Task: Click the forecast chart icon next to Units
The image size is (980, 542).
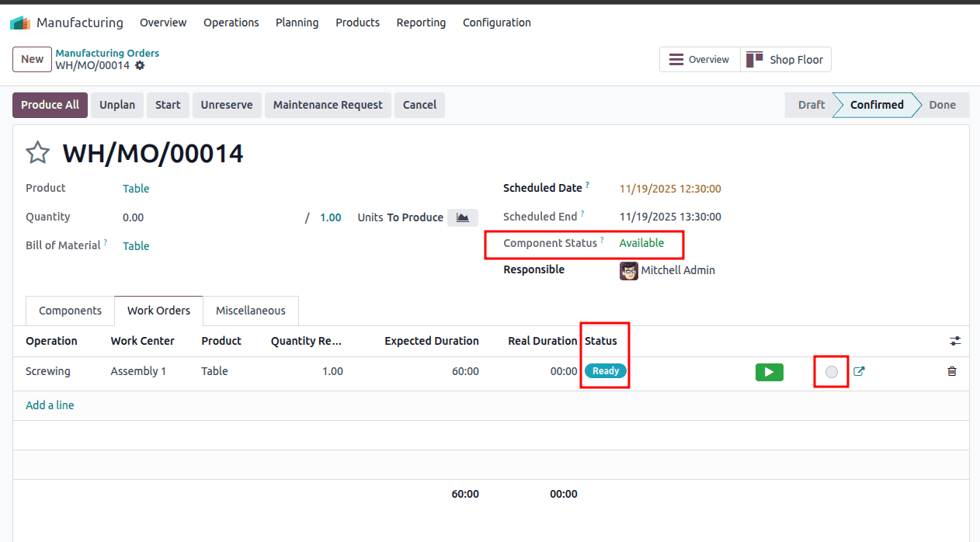Action: 462,217
